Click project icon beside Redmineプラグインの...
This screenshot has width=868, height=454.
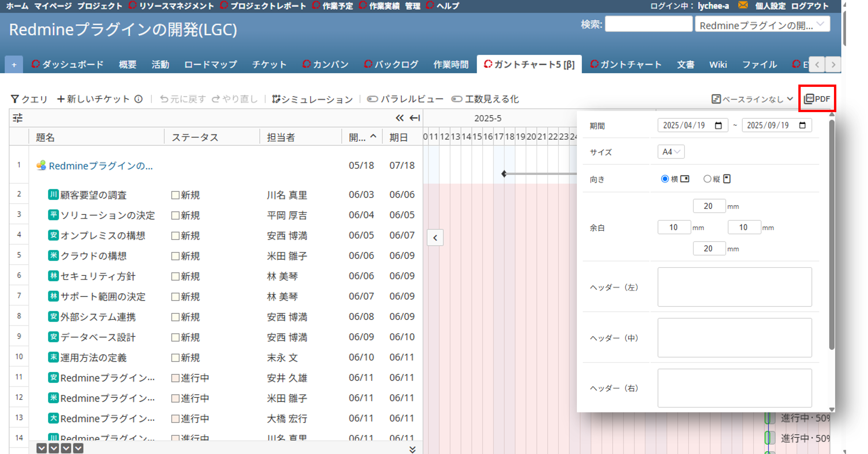click(x=41, y=165)
